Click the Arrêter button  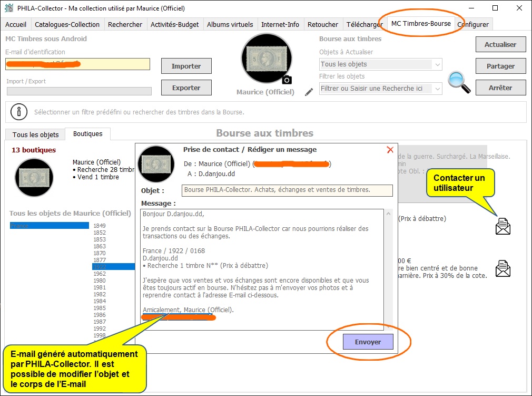[500, 88]
